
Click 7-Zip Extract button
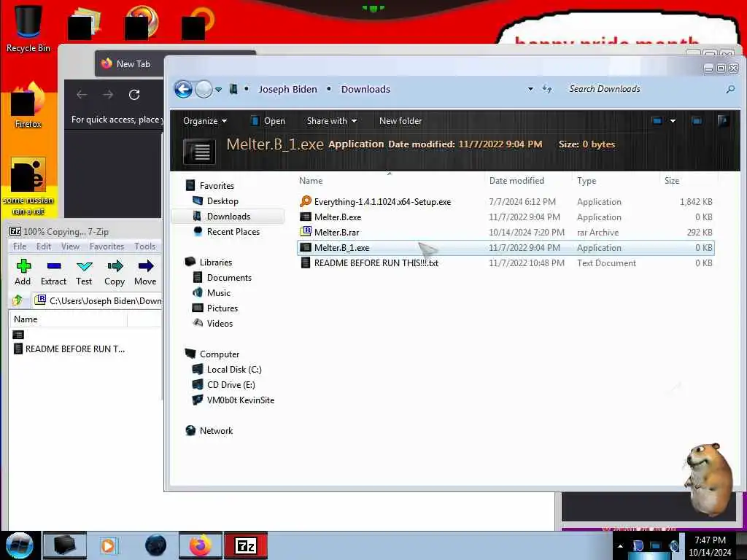click(53, 273)
